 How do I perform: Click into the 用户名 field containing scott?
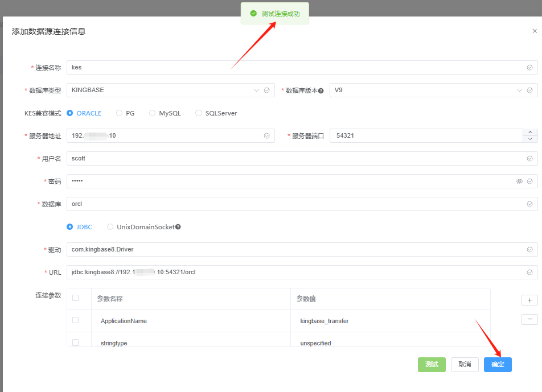click(x=302, y=159)
